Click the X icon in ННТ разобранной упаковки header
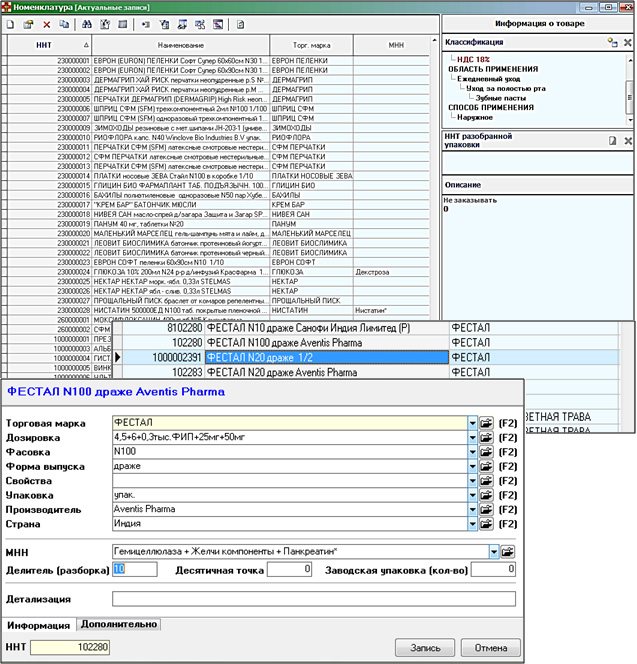The width and height of the screenshot is (637, 664). pyautogui.click(x=628, y=141)
